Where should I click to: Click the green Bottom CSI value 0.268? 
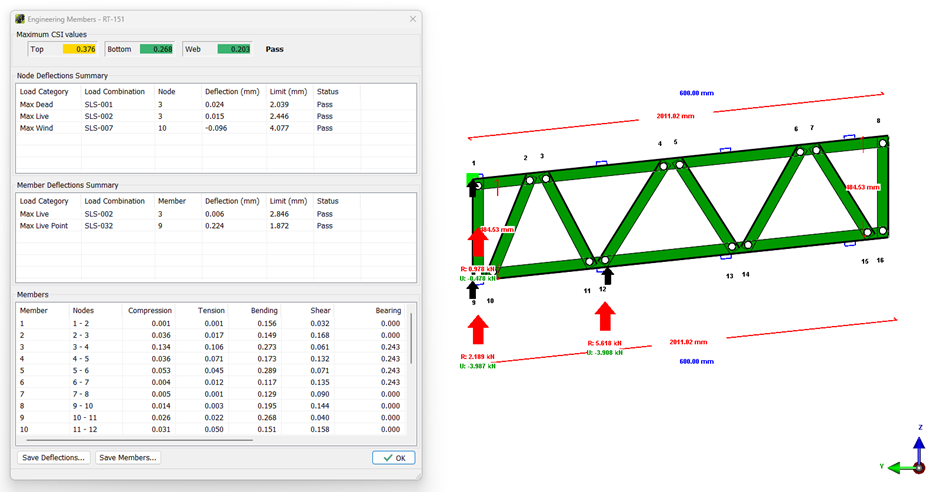click(x=155, y=48)
